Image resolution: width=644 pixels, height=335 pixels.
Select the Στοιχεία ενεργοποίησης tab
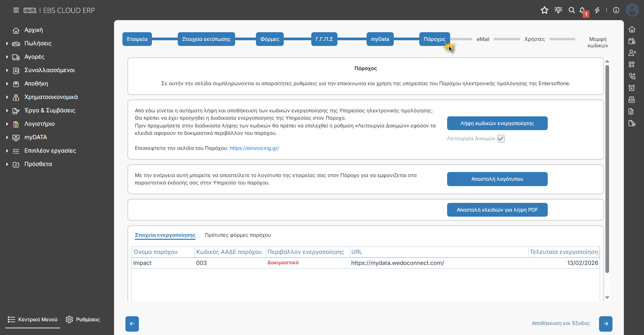[165, 235]
